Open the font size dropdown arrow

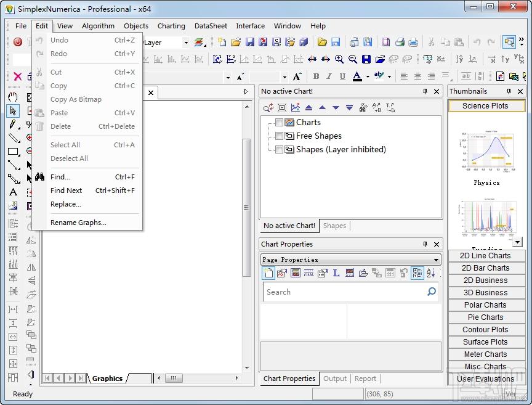point(284,77)
